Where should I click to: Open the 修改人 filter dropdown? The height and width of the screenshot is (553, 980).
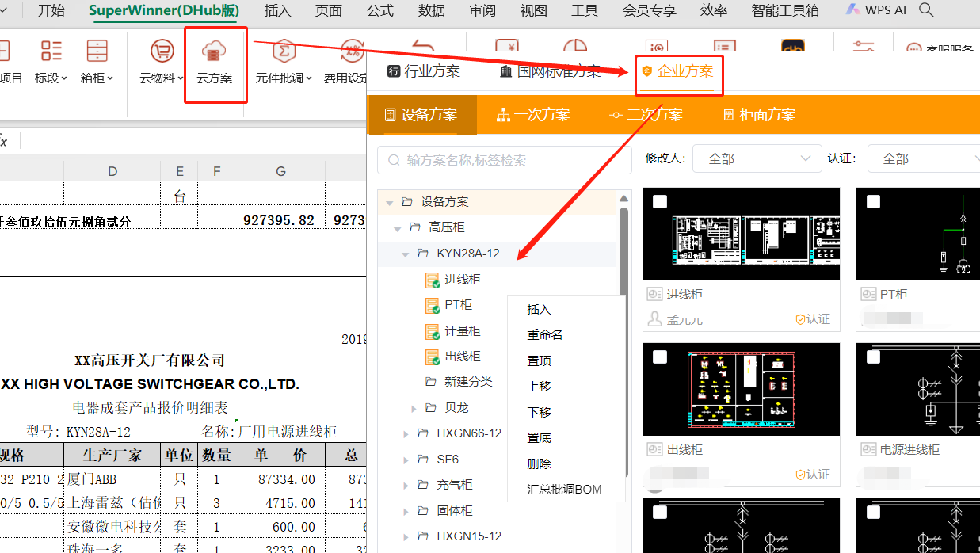click(757, 159)
